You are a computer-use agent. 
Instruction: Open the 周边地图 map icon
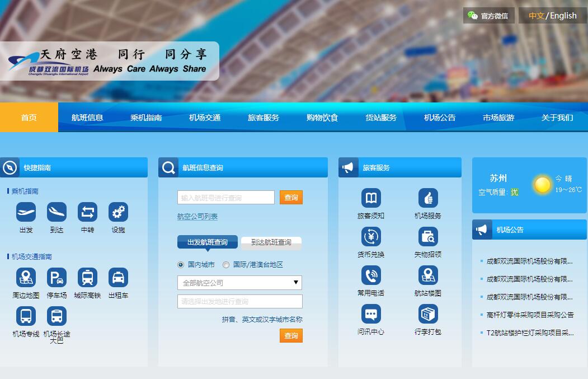26,278
